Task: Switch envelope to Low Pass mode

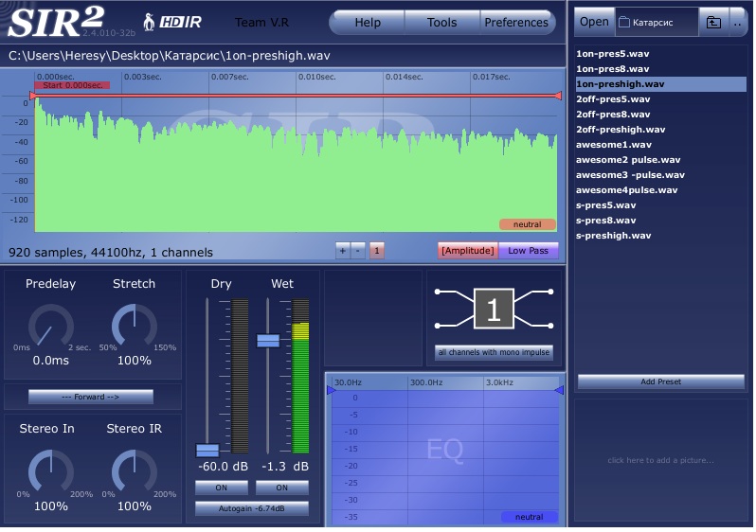Action: click(x=528, y=251)
